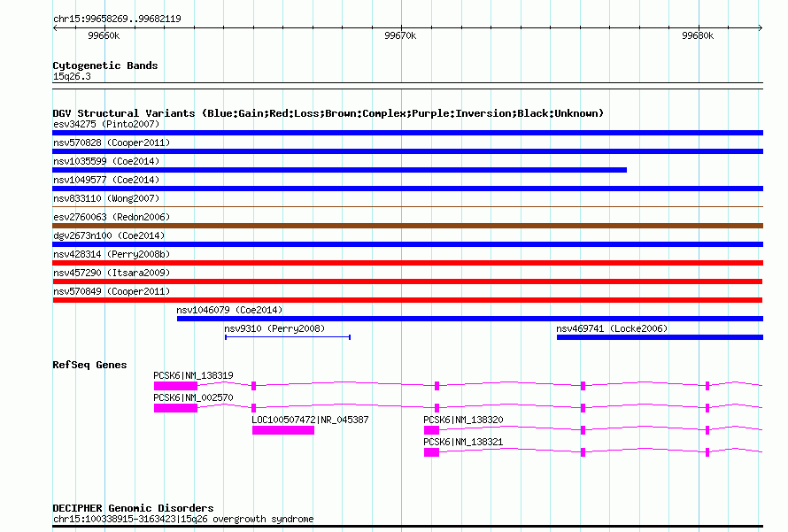Select the red loss bar under nsv570849 (Cooper2011)
Image resolution: width=788 pixels, height=532 pixels.
(407, 300)
